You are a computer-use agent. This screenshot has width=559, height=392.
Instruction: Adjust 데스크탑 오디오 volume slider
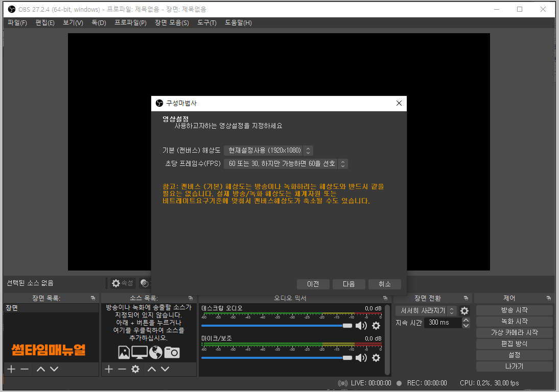[276, 326]
